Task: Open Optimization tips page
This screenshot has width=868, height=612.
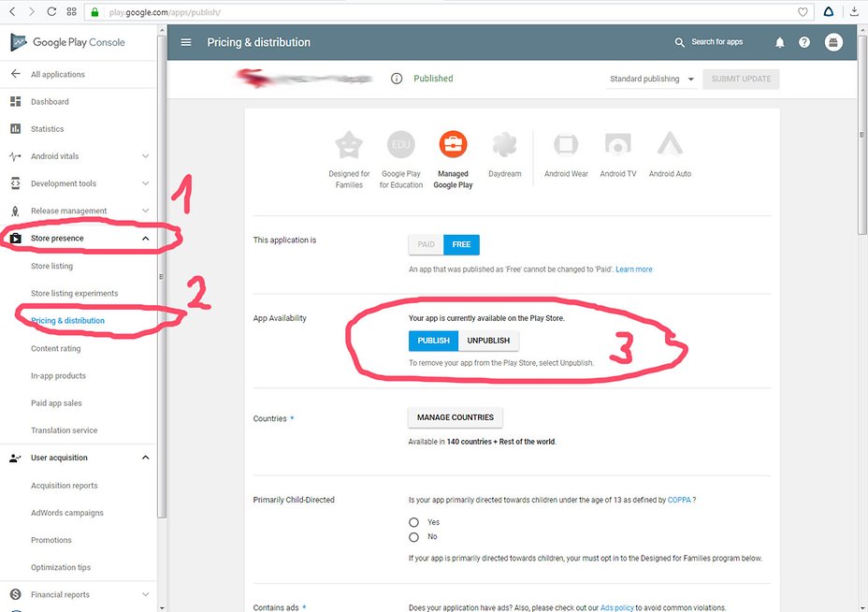Action: 61,567
